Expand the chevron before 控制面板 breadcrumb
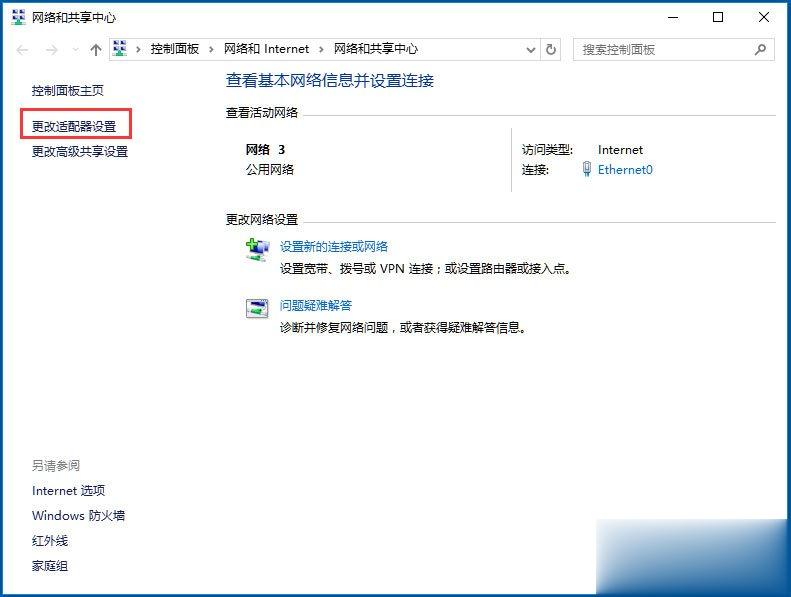Screen dimensions: 791x597 (x=138, y=49)
